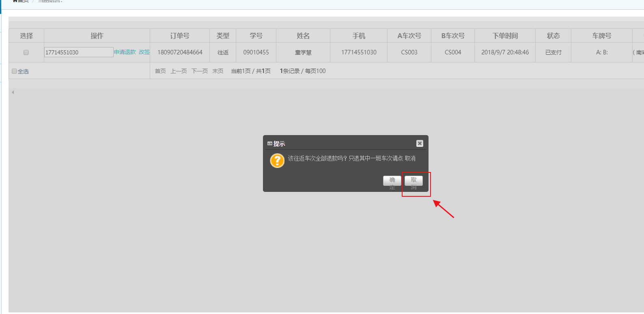Click the left scroll arrow below the table

click(13, 92)
